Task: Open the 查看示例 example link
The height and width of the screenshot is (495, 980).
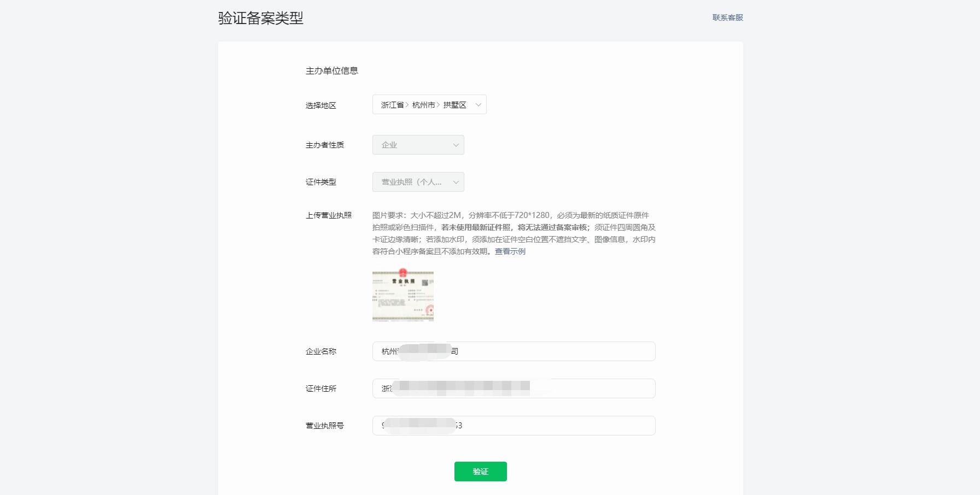Action: point(510,251)
